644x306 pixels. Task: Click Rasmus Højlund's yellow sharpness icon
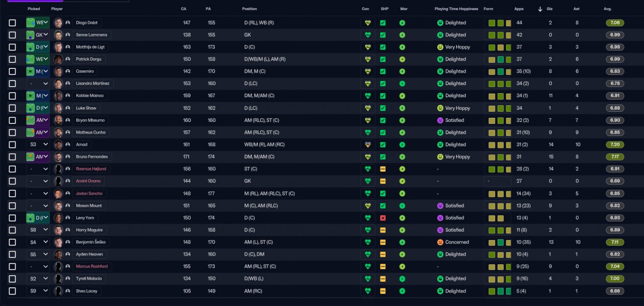coord(383,169)
